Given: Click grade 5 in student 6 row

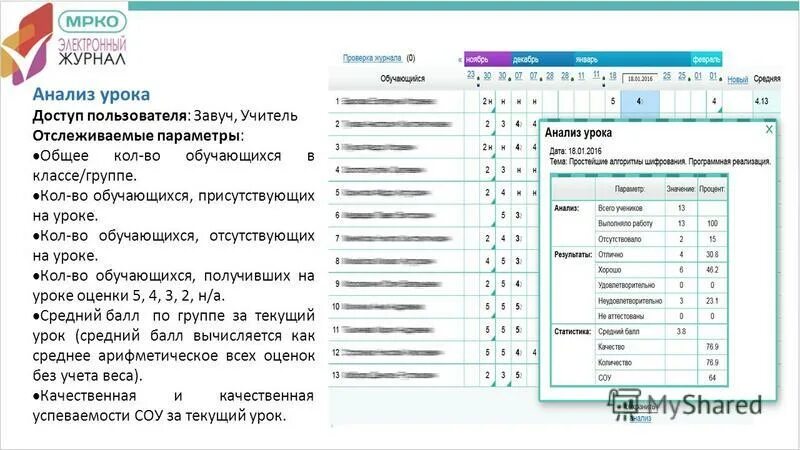Looking at the screenshot, I should click(x=503, y=215).
